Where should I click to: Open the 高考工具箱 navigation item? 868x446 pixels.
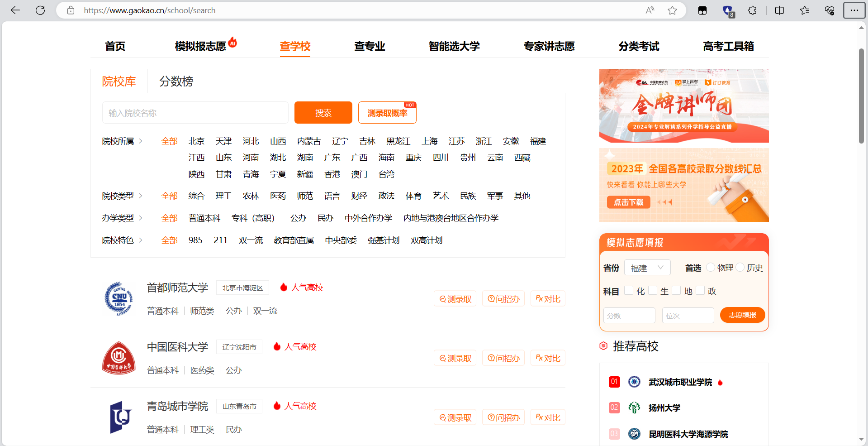(x=728, y=46)
